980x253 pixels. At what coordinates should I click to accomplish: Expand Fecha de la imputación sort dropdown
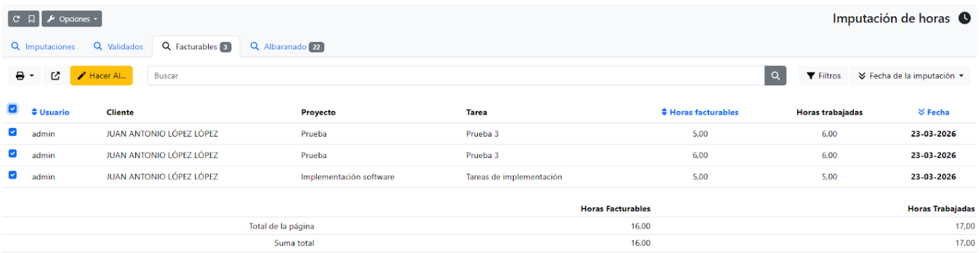910,76
